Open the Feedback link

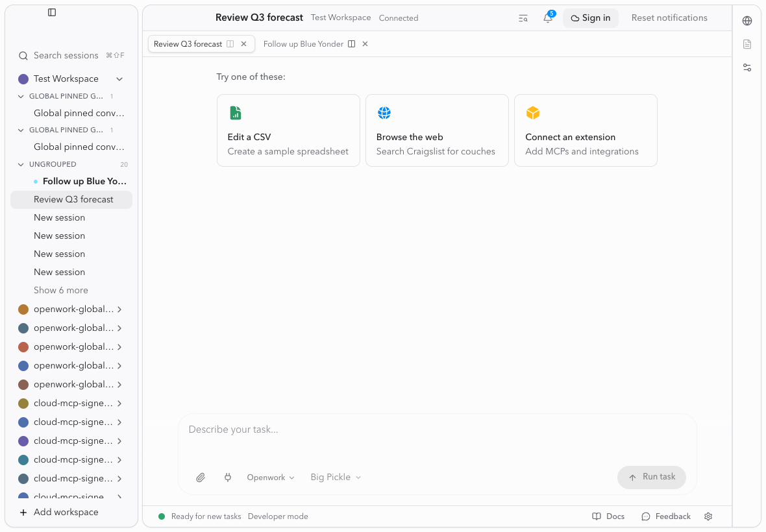click(x=666, y=516)
